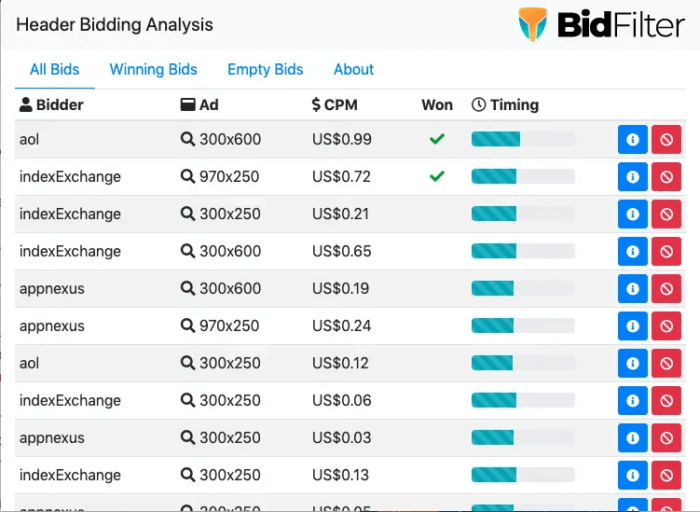The image size is (700, 512).
Task: Click the BidFilter logo
Action: pos(600,24)
